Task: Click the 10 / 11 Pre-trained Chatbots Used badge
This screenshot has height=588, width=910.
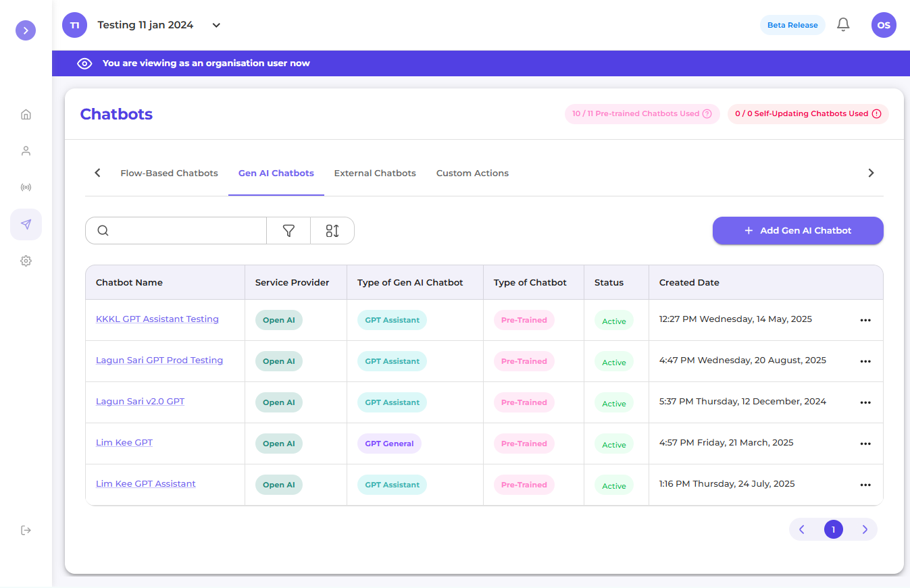Action: pos(642,113)
